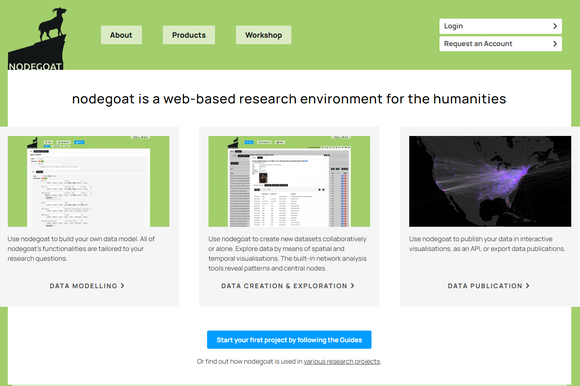Click the Login button
This screenshot has width=580, height=386.
coord(500,26)
